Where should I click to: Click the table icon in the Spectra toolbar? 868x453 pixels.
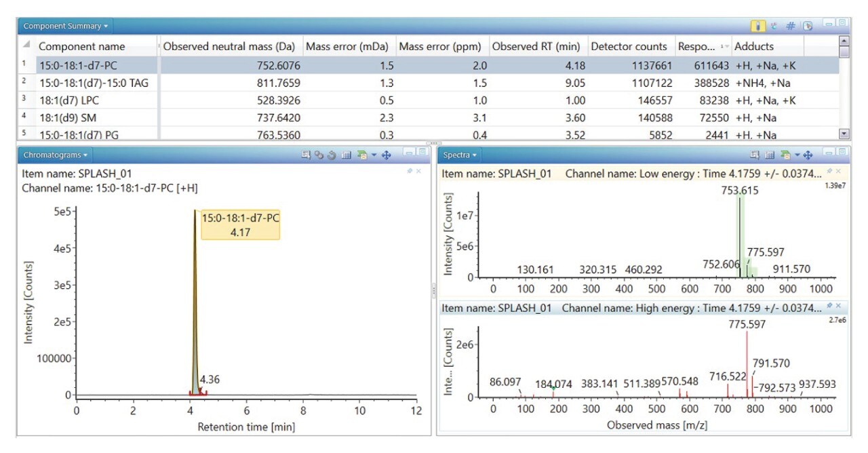(x=770, y=155)
